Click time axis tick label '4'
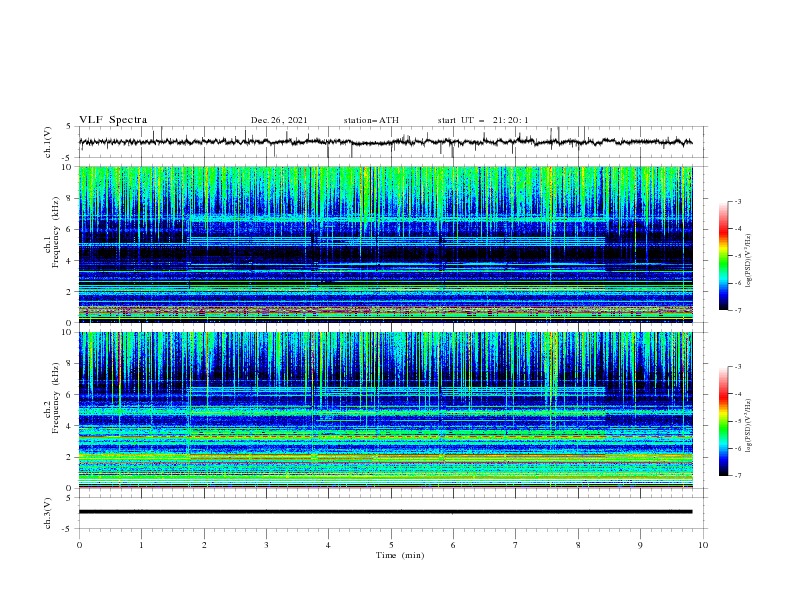The width and height of the screenshot is (792, 612). [329, 545]
